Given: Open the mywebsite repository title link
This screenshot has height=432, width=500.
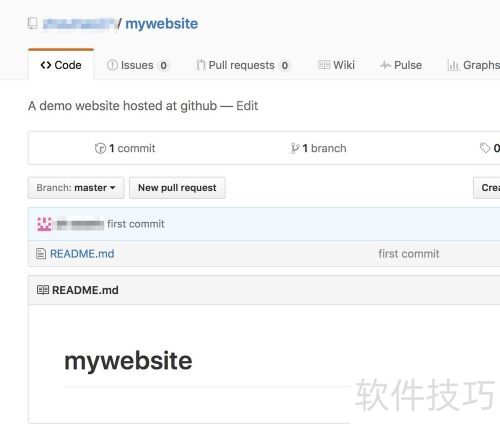Looking at the screenshot, I should pyautogui.click(x=162, y=24).
